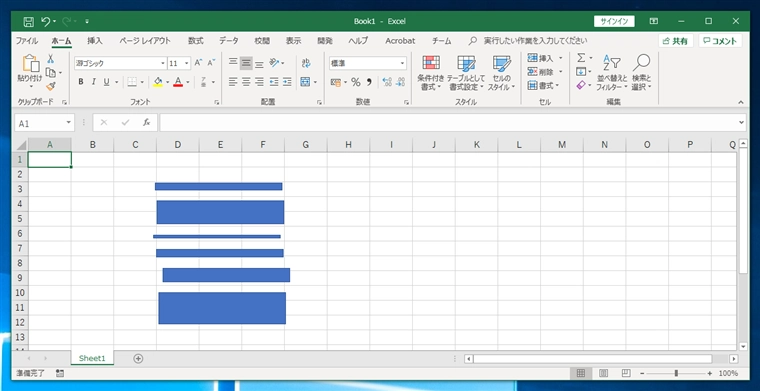Screen dimensions: 760x391
Task: Open borders dropdown arrow
Action: tap(142, 82)
